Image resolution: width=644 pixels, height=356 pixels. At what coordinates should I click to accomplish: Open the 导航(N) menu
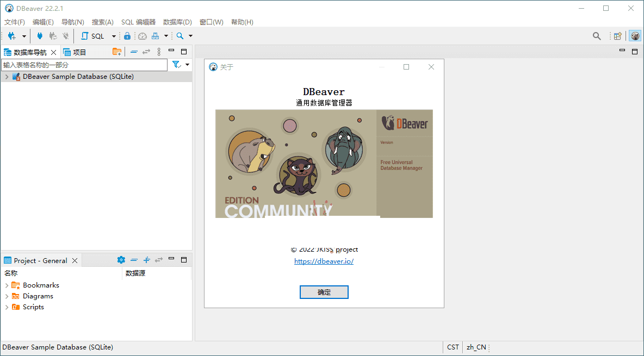[x=73, y=22]
